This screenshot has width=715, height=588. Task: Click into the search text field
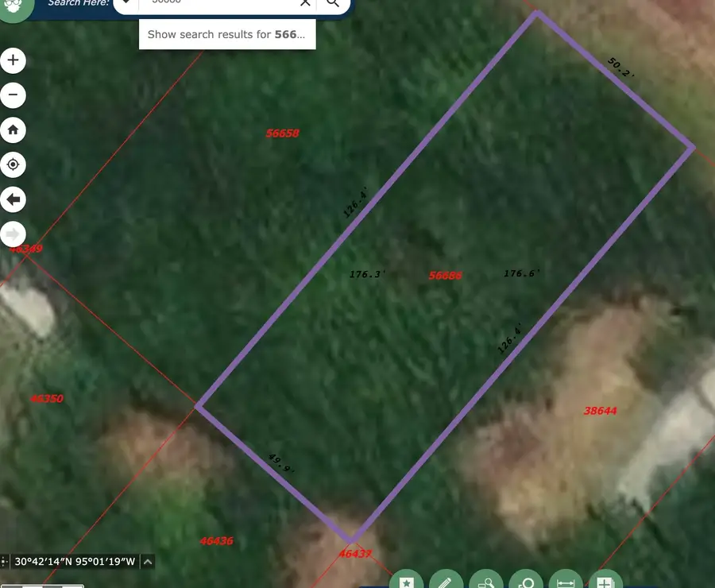click(x=219, y=2)
